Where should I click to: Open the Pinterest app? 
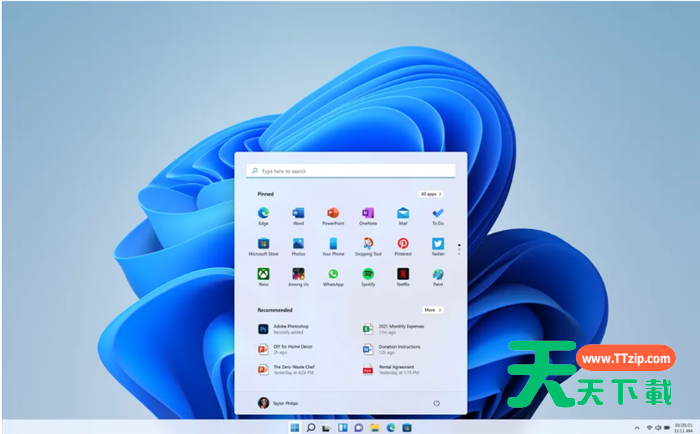click(403, 246)
